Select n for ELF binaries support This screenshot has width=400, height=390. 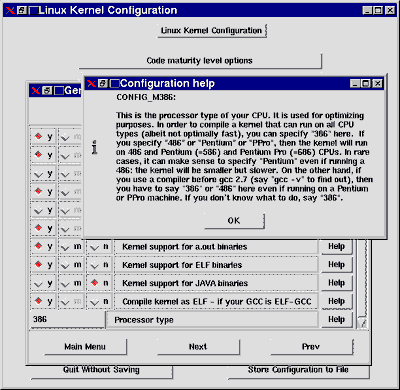(x=99, y=265)
